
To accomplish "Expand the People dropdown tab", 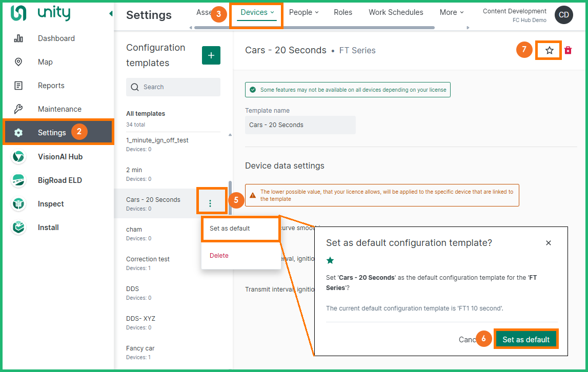I will point(303,12).
